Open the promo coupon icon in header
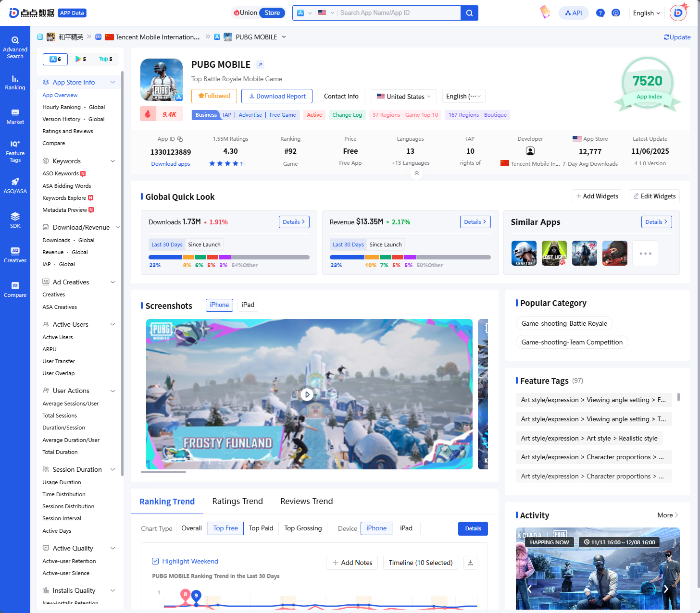 (545, 12)
